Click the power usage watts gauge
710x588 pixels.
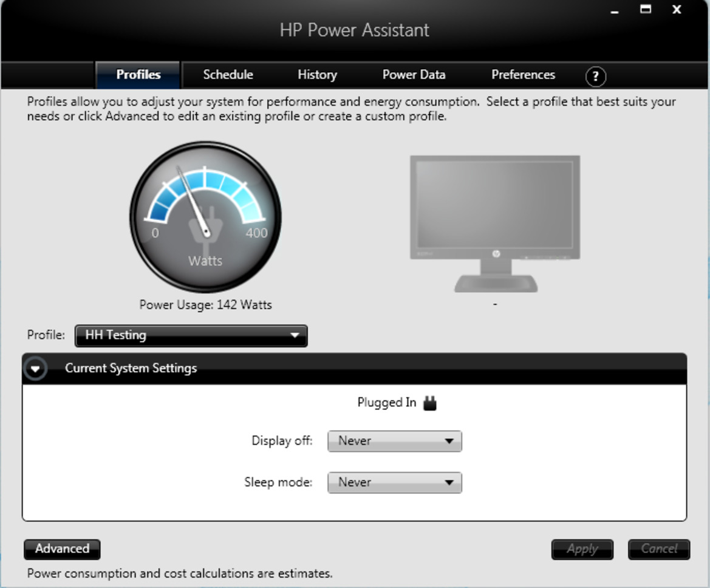click(205, 216)
